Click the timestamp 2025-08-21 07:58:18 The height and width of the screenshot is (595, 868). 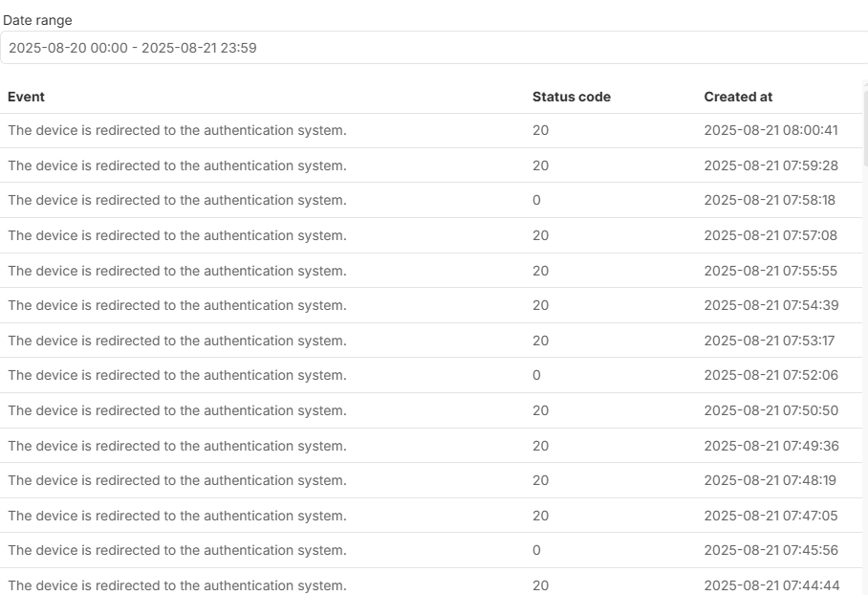click(770, 201)
